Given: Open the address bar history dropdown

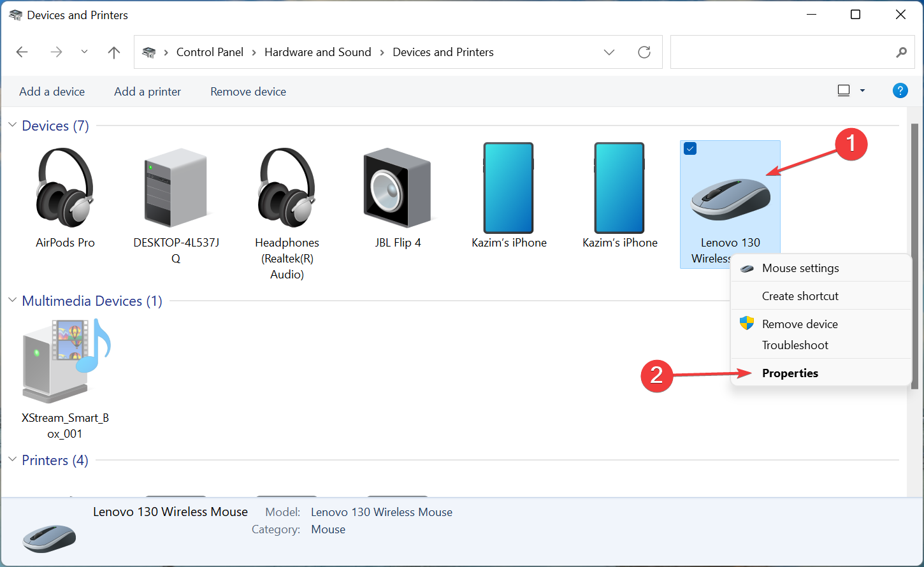Looking at the screenshot, I should pos(609,52).
